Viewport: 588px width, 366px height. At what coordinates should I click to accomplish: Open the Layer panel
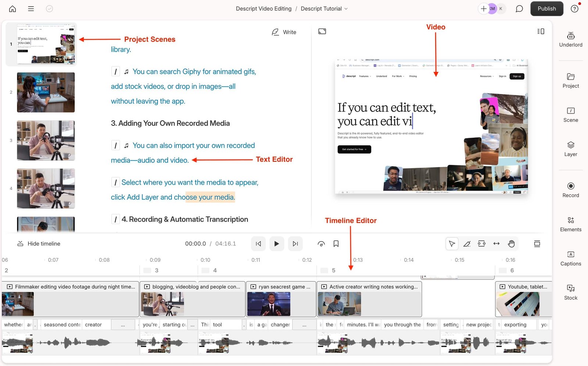[x=570, y=149]
